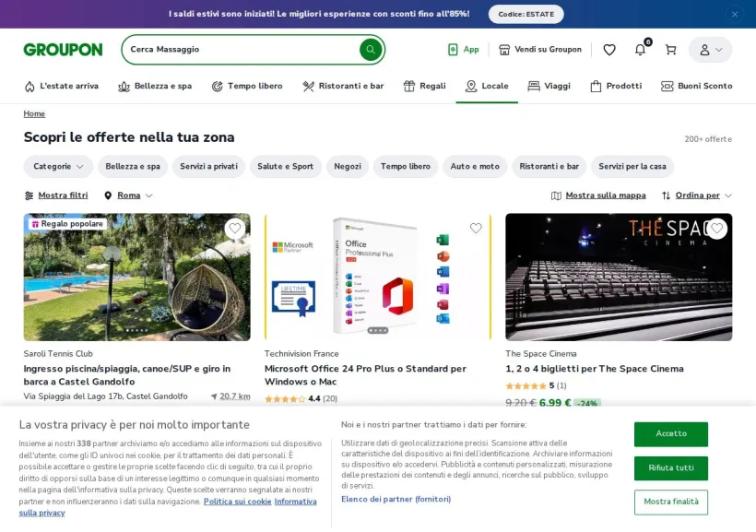Expand the Categorie dropdown chip
Image resolution: width=756 pixels, height=532 pixels.
[x=58, y=166]
